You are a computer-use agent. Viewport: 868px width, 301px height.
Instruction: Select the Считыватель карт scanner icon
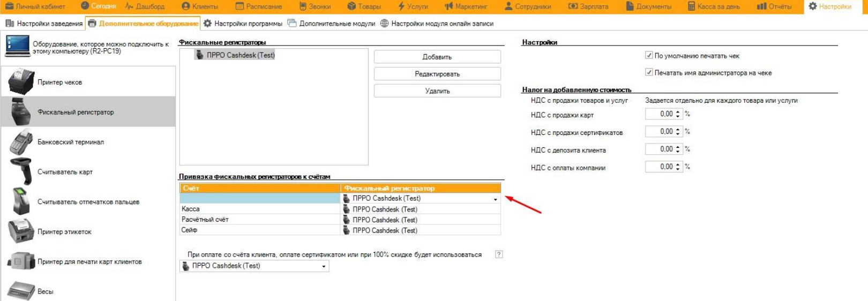click(21, 172)
